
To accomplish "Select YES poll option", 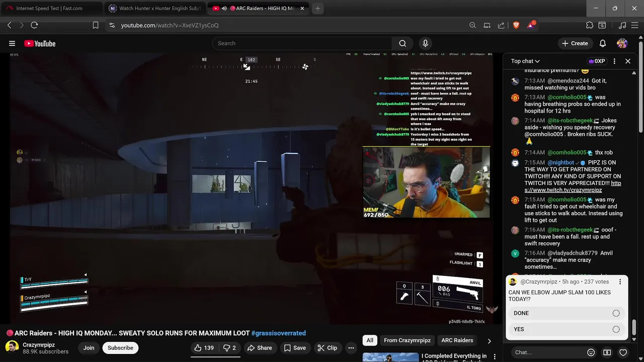I will tap(567, 329).
